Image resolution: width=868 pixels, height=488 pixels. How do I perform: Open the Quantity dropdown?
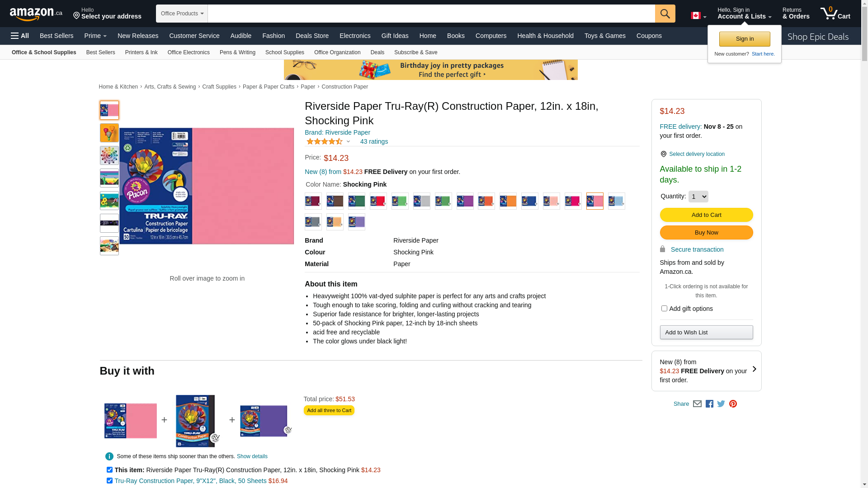(698, 197)
